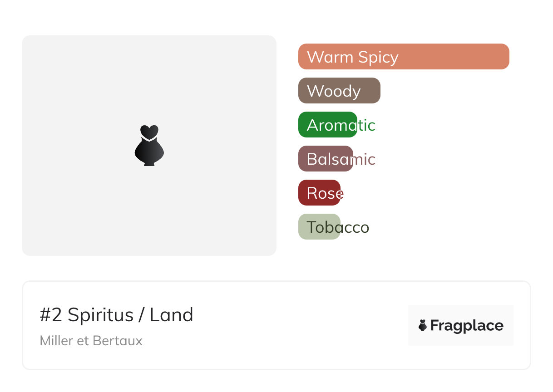Image resolution: width=553 pixels, height=392 pixels.
Task: Select the Woody accord bar
Action: [x=339, y=91]
